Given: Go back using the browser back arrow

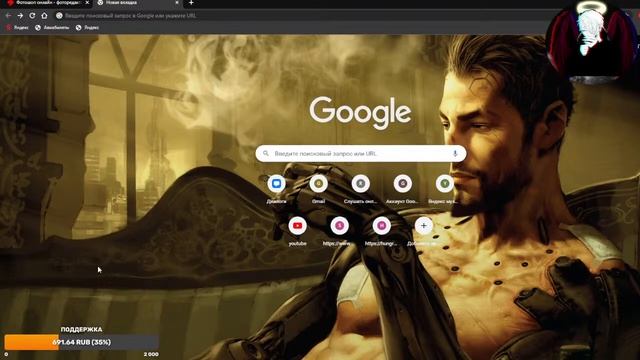Looking at the screenshot, I should pyautogui.click(x=8, y=16).
